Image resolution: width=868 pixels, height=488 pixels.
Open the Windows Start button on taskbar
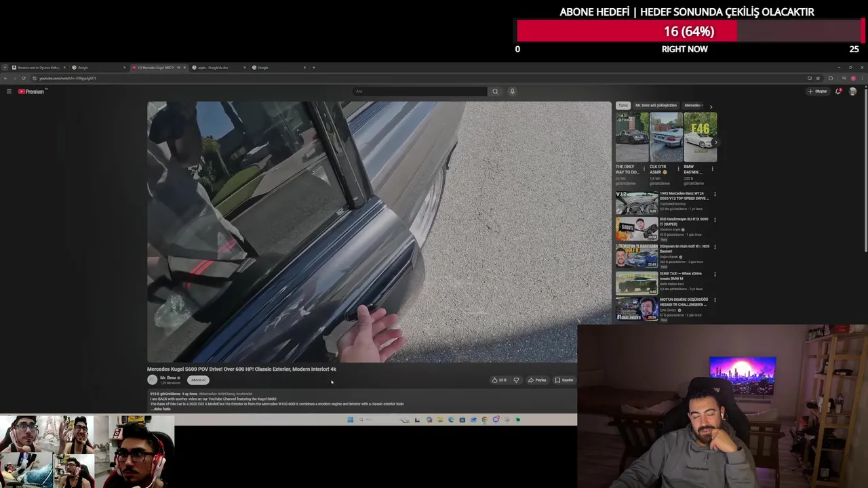pyautogui.click(x=350, y=420)
